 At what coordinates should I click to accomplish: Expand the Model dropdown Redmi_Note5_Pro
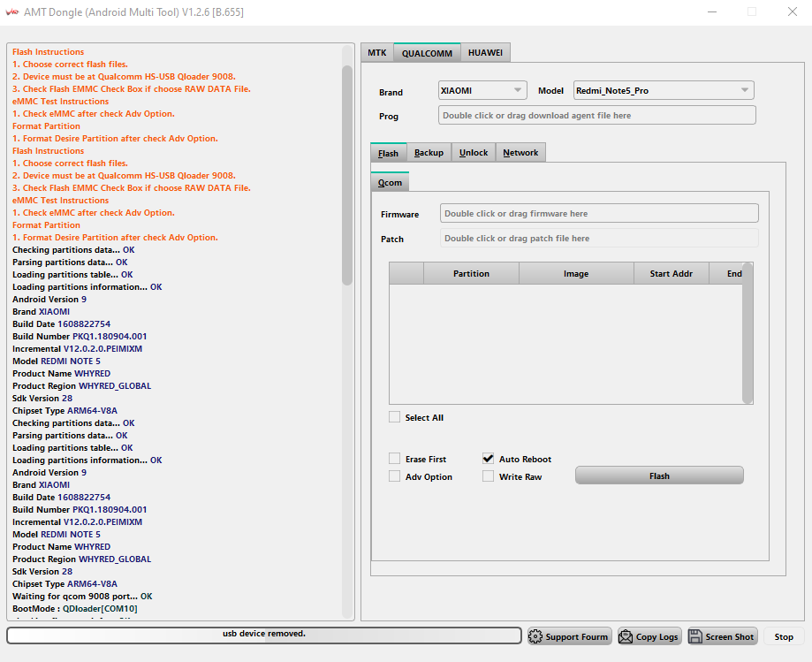[x=663, y=90]
